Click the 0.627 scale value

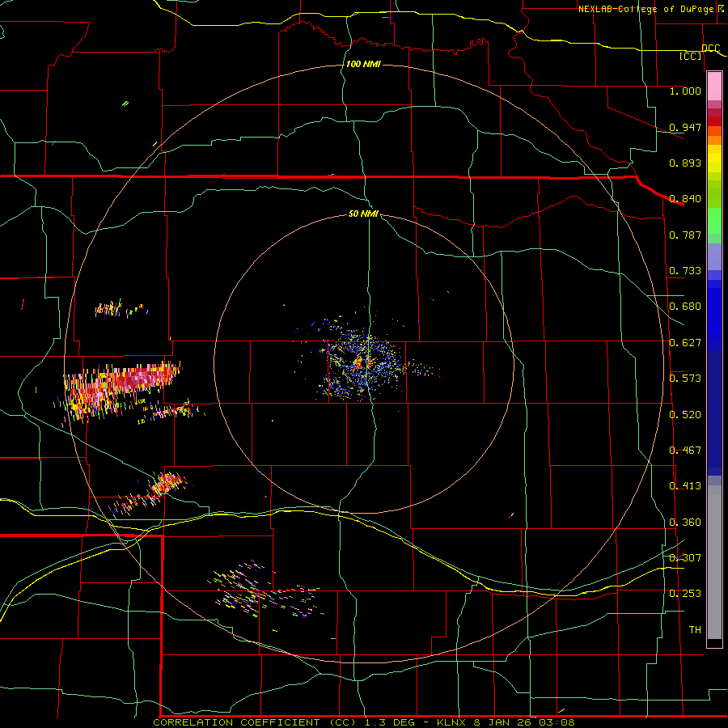tap(685, 343)
